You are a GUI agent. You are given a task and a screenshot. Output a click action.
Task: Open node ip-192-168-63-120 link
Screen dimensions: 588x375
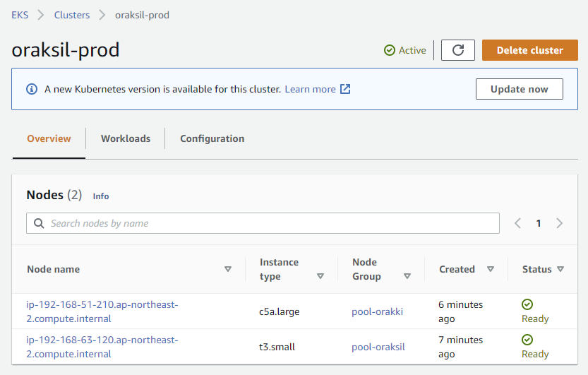(102, 347)
